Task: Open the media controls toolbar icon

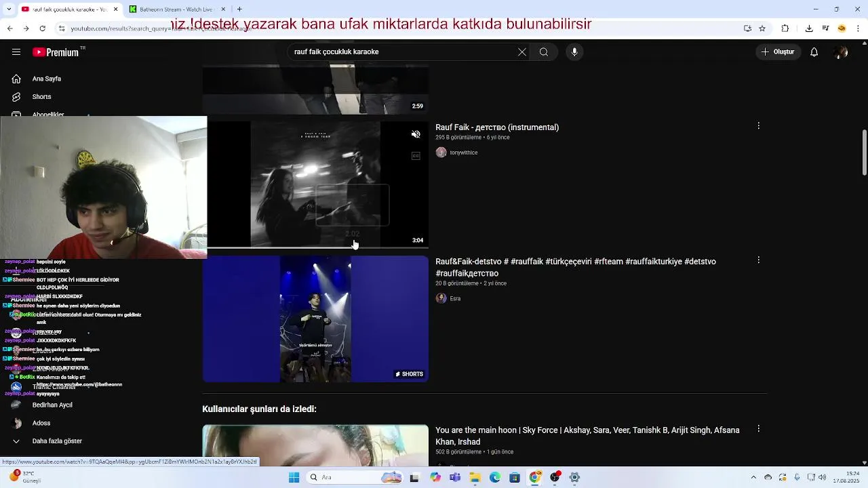Action: [x=825, y=28]
